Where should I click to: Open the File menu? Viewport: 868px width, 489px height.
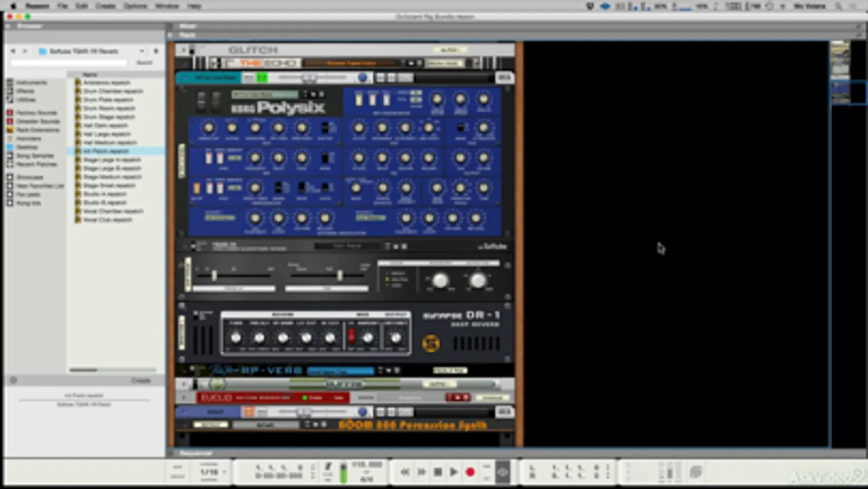[62, 6]
